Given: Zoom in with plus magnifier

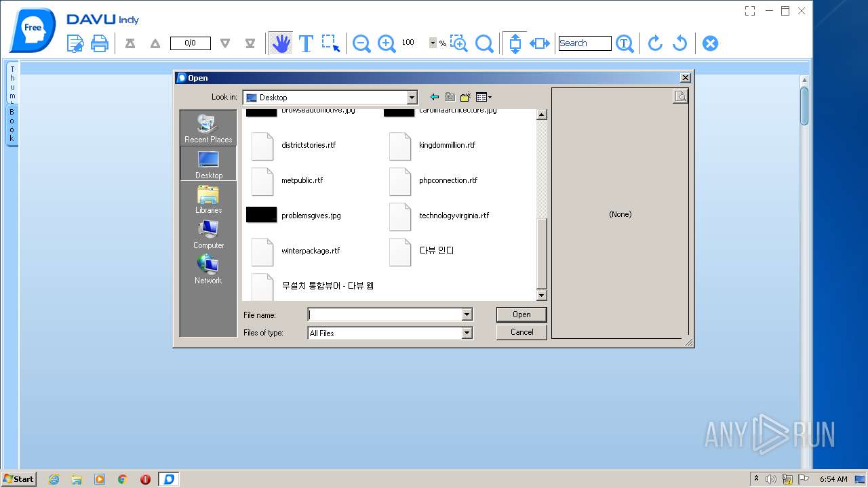Looking at the screenshot, I should click(x=387, y=43).
